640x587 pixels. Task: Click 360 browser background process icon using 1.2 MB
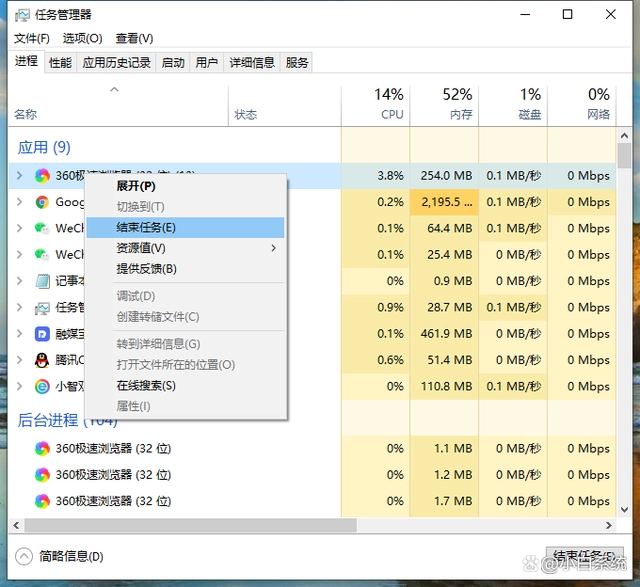point(42,475)
